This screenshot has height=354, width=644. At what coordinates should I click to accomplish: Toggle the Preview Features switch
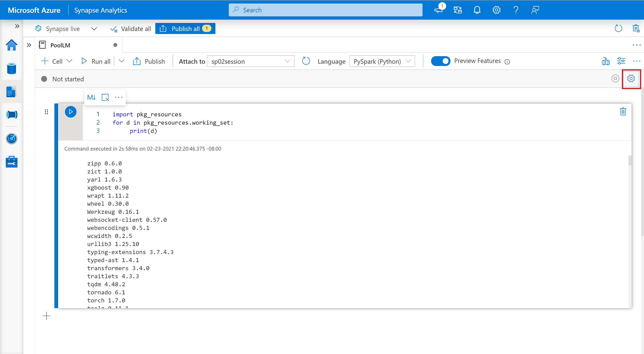coord(440,61)
